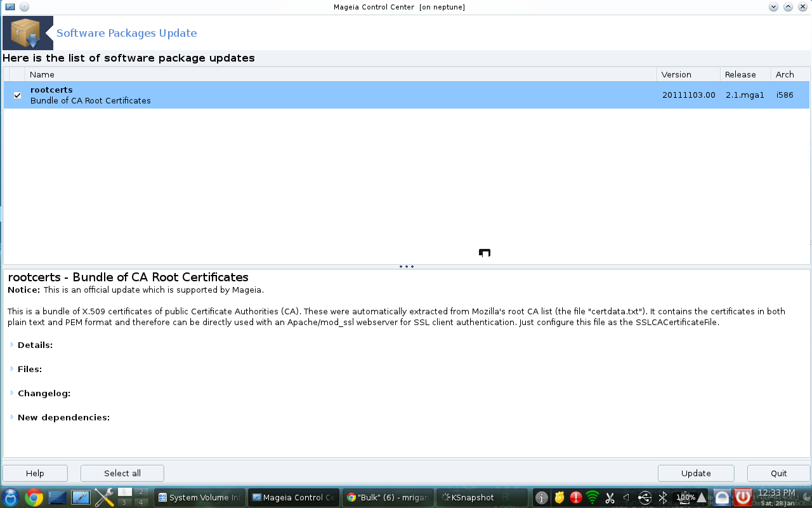Expand the Changelog section
Screen dimensions: 812x508
pyautogui.click(x=12, y=393)
